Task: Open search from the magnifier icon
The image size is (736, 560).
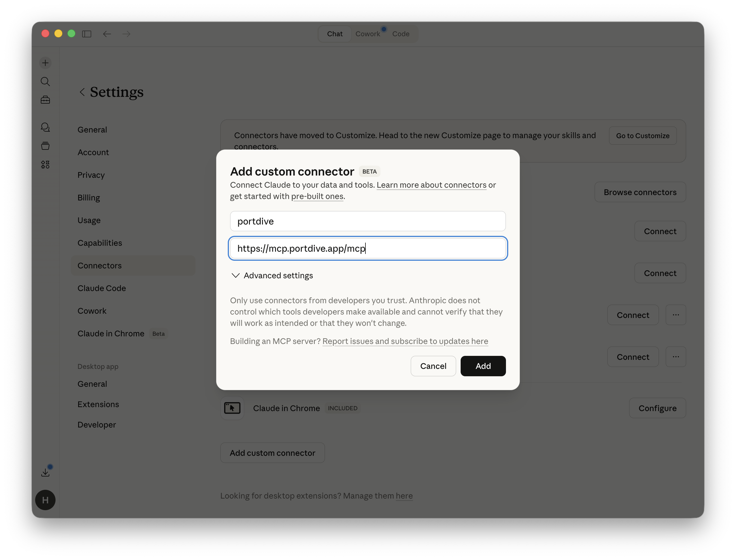Action: [45, 81]
